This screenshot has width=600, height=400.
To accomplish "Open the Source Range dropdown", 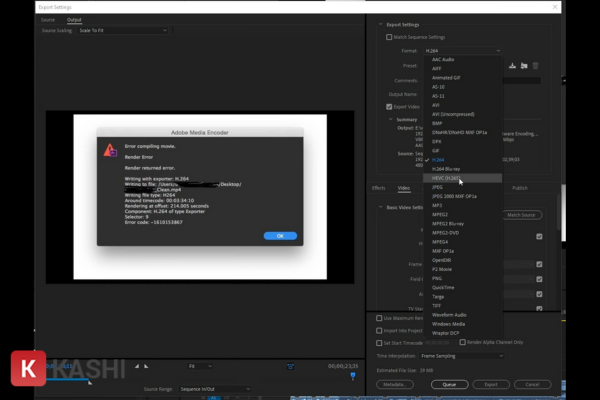I will click(x=205, y=387).
